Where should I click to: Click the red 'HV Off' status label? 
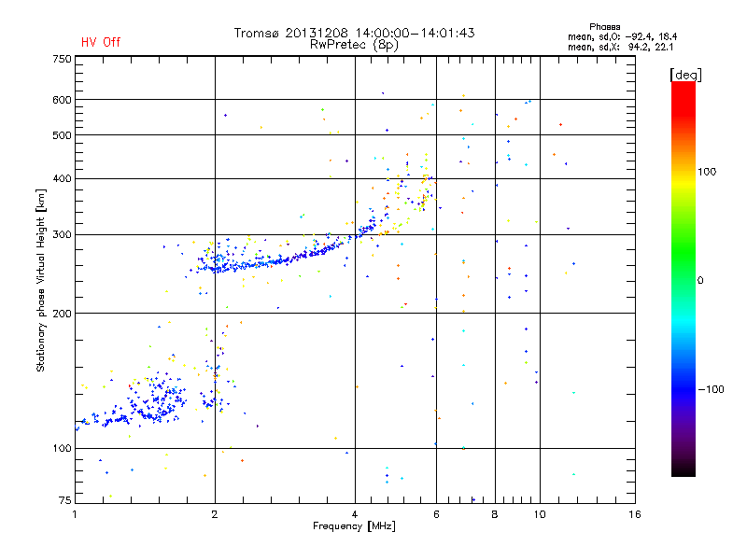(101, 42)
